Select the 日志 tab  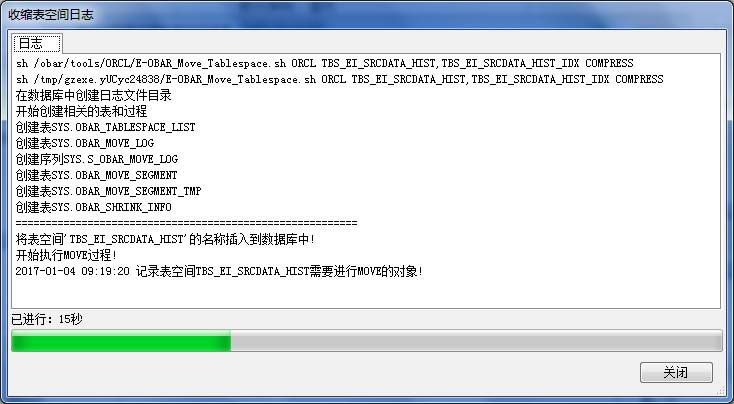[x=37, y=44]
